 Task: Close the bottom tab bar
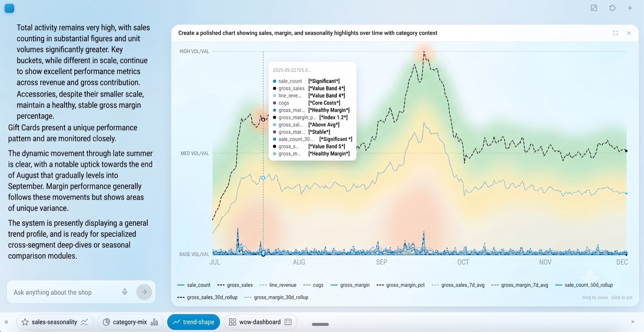pos(633,322)
